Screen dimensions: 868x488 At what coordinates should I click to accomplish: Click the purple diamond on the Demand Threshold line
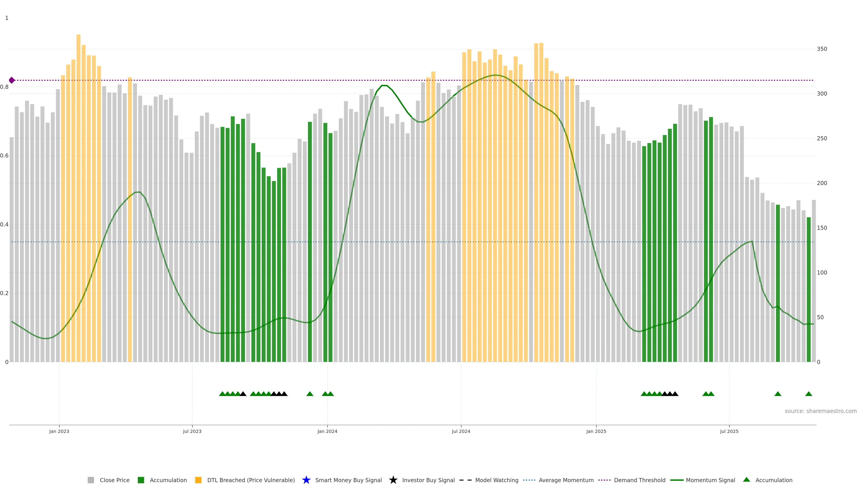12,80
